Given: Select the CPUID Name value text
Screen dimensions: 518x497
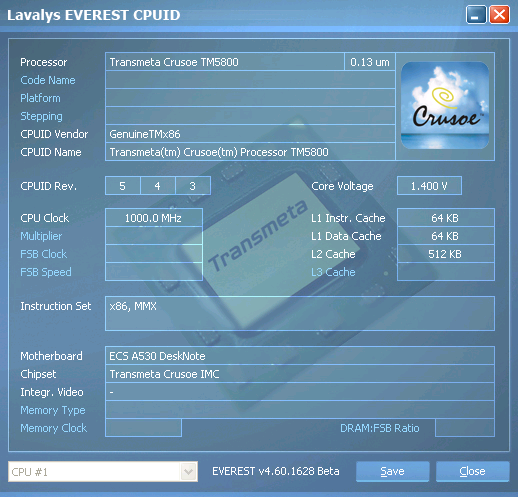Looking at the screenshot, I should coord(219,152).
